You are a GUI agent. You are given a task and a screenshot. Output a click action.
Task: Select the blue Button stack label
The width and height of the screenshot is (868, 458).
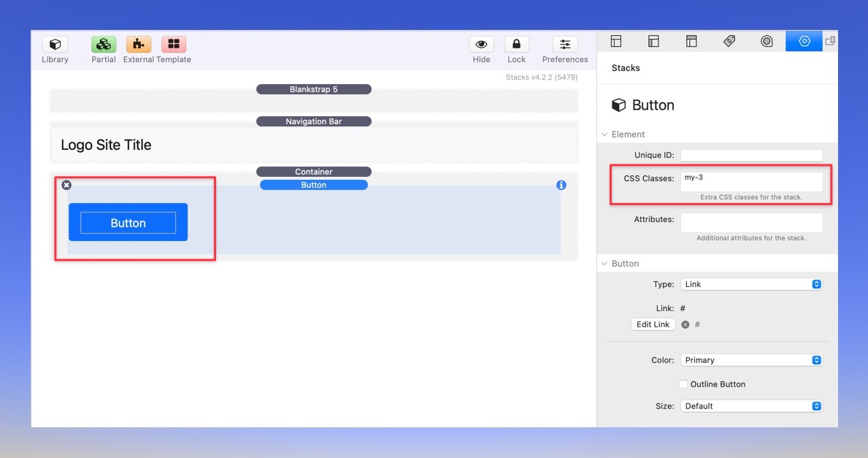pyautogui.click(x=313, y=185)
